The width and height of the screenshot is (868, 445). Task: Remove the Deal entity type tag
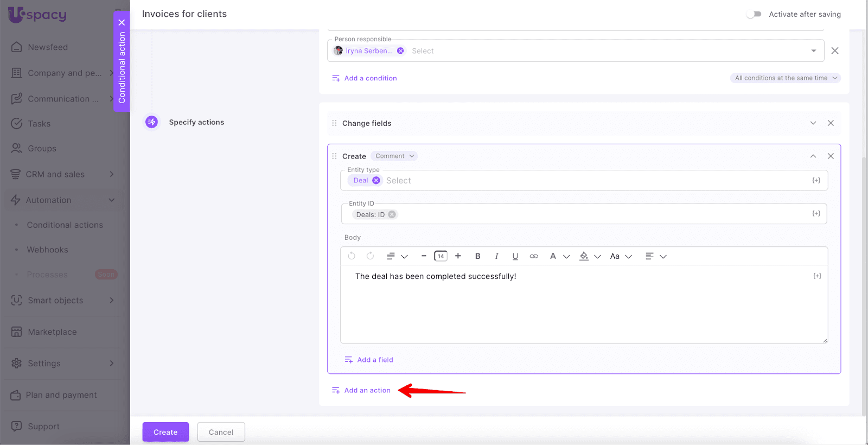[x=376, y=181]
